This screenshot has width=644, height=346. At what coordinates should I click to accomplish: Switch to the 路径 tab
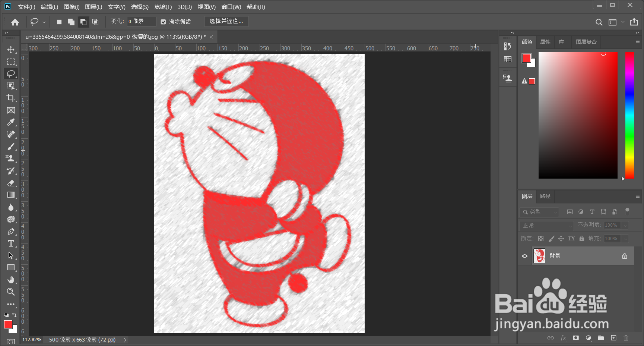pos(545,196)
